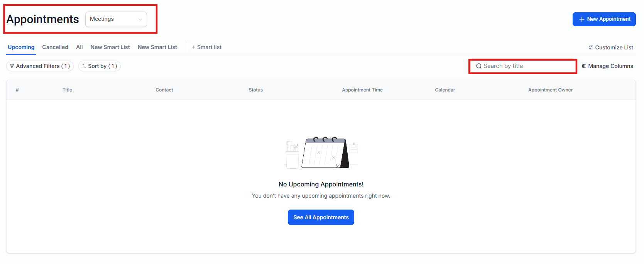Click the sort arrows icon beside Sort by
Screen dimensions: 644x264
84,66
